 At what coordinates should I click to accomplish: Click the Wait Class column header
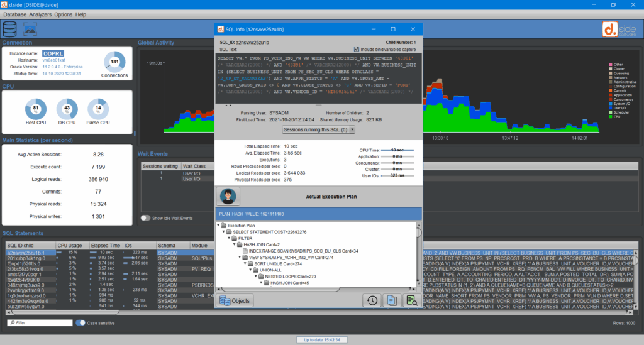[x=197, y=166]
